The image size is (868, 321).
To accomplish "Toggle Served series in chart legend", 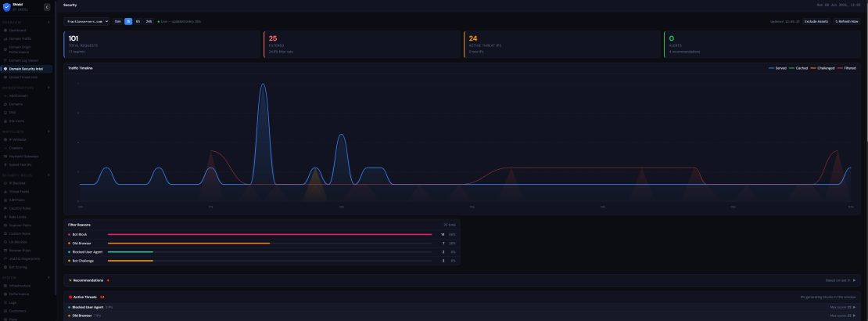I will [x=777, y=68].
